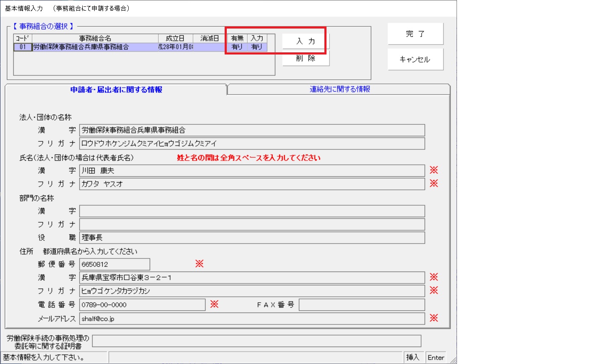Click the 郵便番号 field
This screenshot has width=607, height=364.
click(114, 264)
